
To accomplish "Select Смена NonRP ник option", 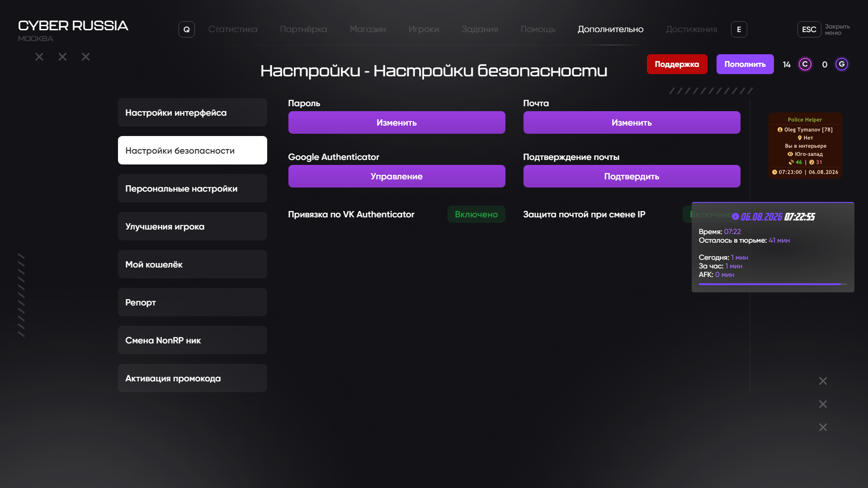I will point(193,340).
